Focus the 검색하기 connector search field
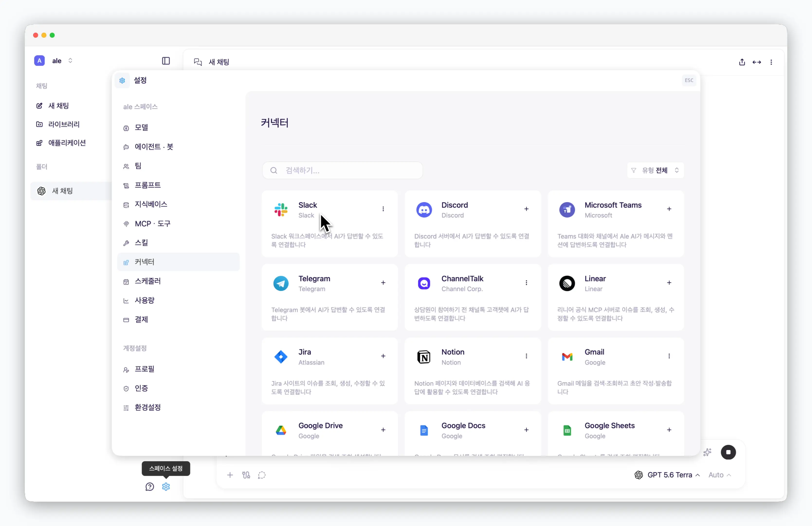 [x=342, y=170]
